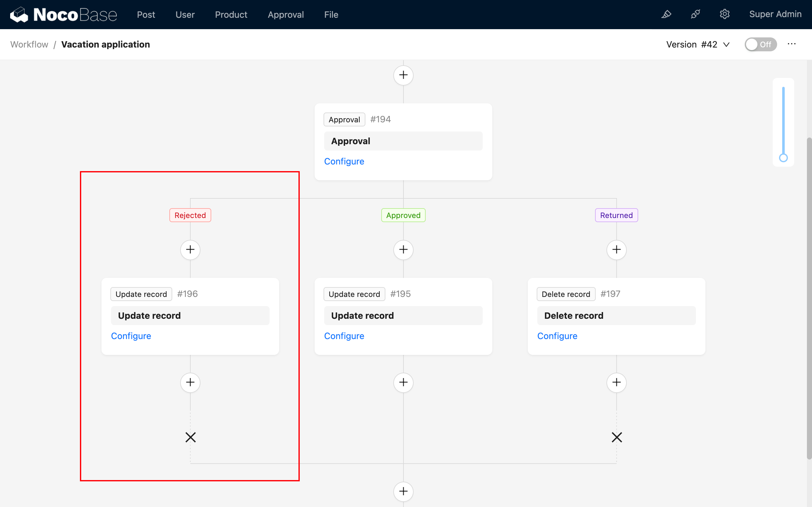
Task: Add a node above Approval #194 card
Action: tap(403, 75)
